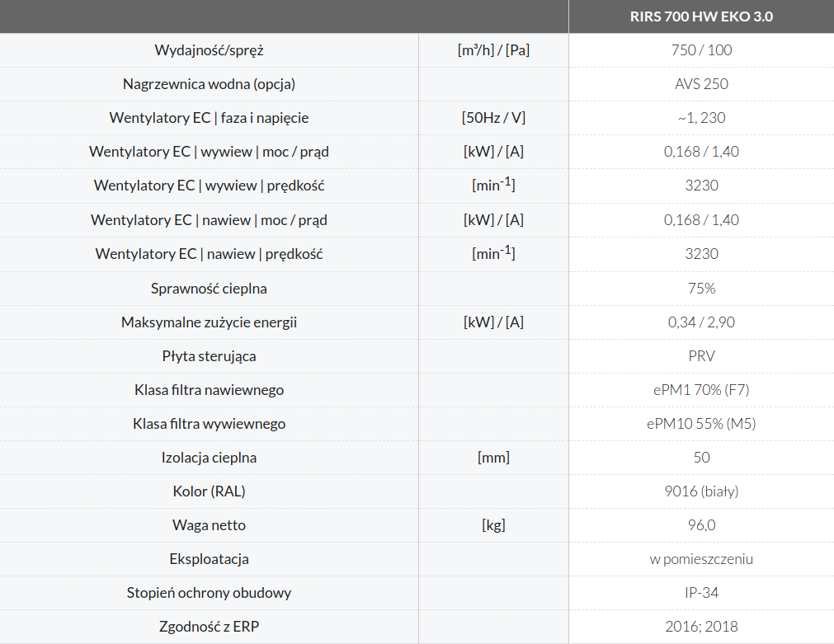The height and width of the screenshot is (644, 834).
Task: Click the RIRS 700 HW EKO 3.0 column header
Action: 701,16
